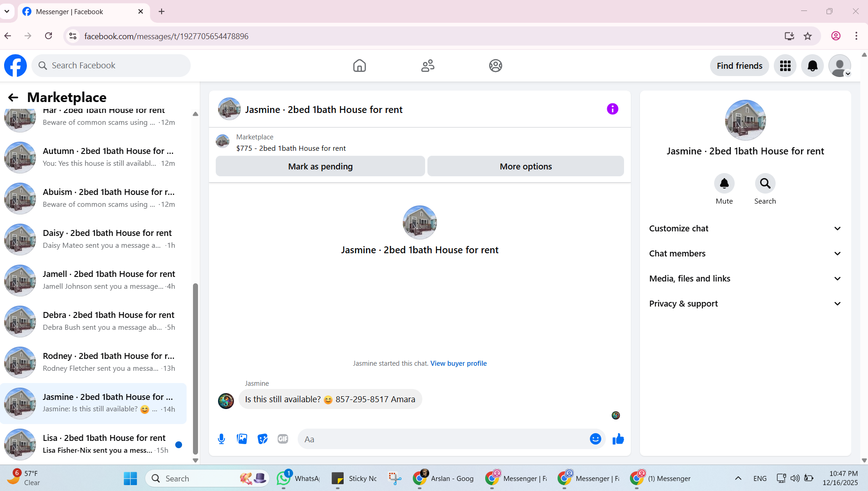The height and width of the screenshot is (491, 868).
Task: Open the Debra conversation
Action: pos(93,321)
